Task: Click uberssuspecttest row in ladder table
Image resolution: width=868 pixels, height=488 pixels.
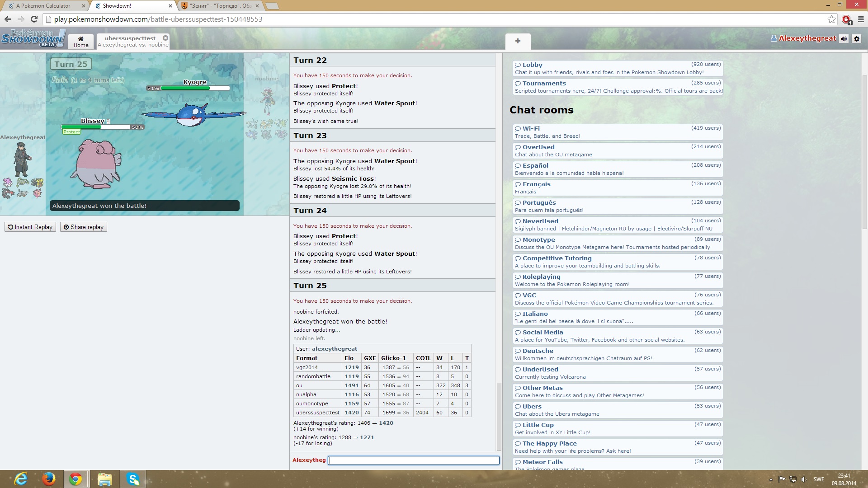Action: 382,413
